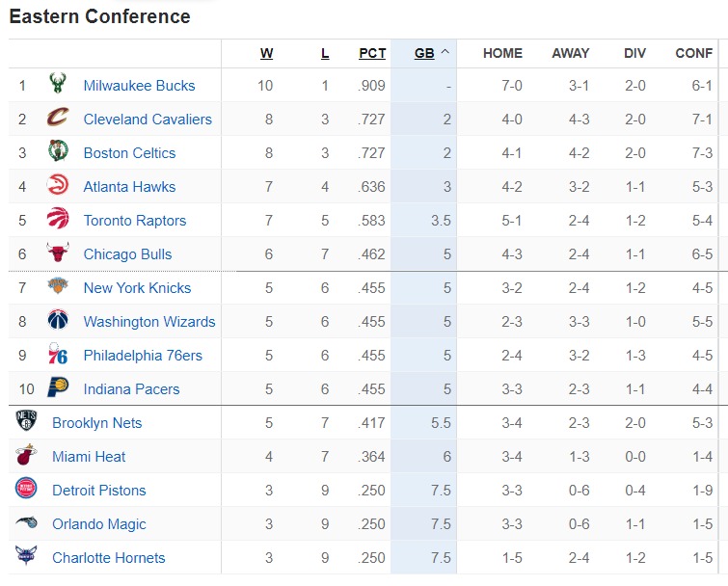Click the Atlanta Hawks logo icon
The height and width of the screenshot is (586, 728).
click(58, 185)
